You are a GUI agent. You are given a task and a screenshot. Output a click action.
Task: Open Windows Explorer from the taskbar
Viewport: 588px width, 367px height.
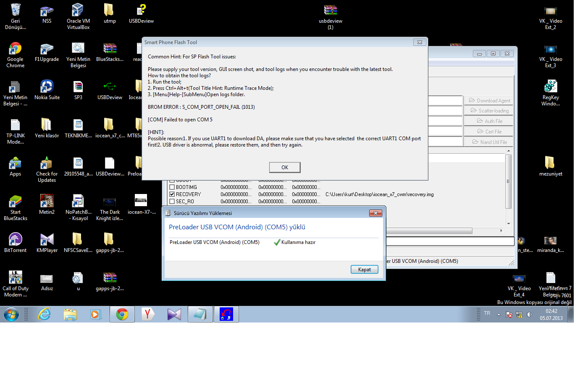[70, 314]
